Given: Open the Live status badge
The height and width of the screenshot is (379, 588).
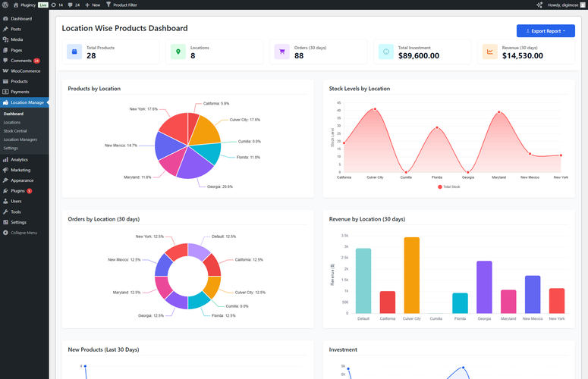Looking at the screenshot, I should click(x=43, y=5).
